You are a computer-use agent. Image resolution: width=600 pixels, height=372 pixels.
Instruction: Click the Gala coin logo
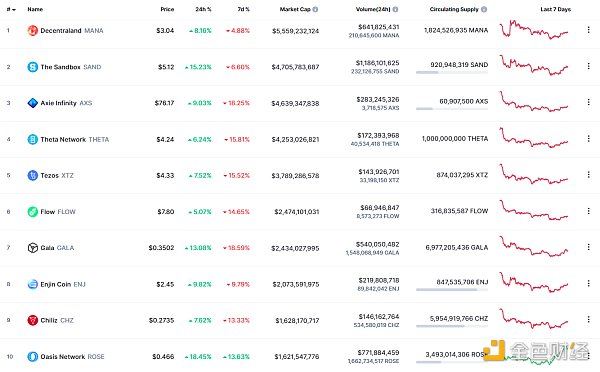(33, 248)
